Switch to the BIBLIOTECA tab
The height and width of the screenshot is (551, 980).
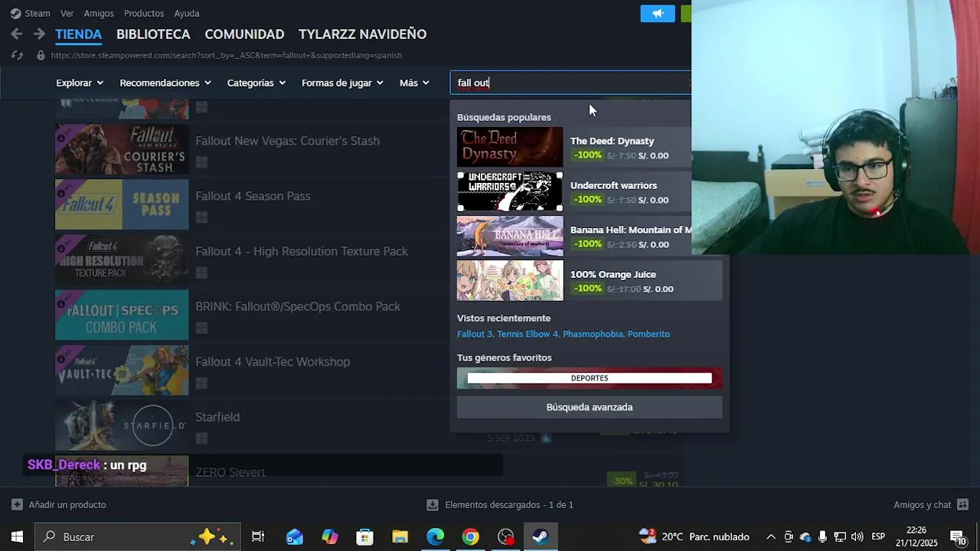click(x=153, y=34)
